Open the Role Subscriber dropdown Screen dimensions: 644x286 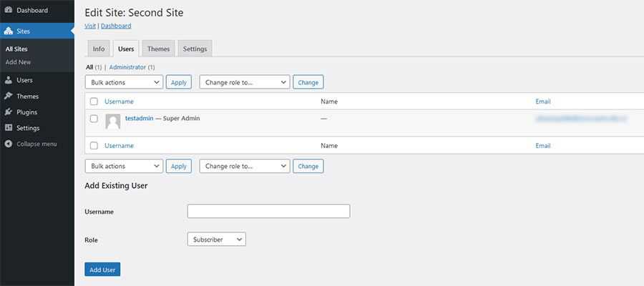click(x=216, y=240)
